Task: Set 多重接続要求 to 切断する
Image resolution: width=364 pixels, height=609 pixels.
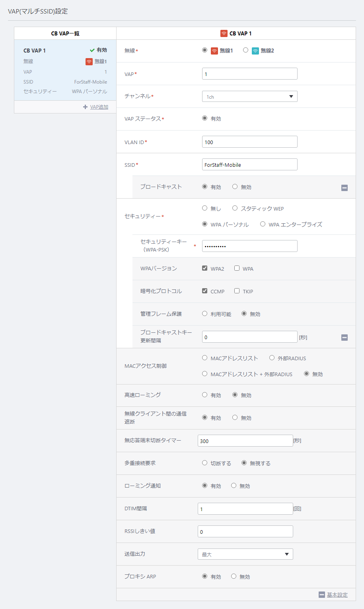Action: [x=204, y=463]
